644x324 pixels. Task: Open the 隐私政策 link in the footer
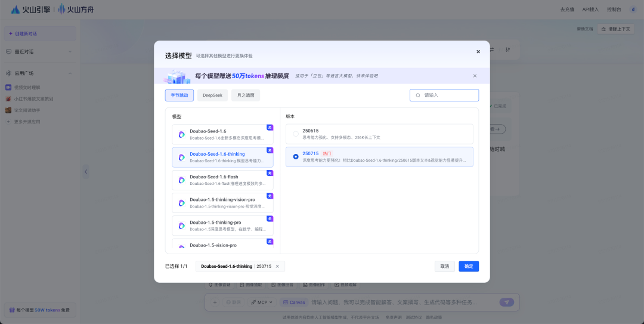pos(434,317)
